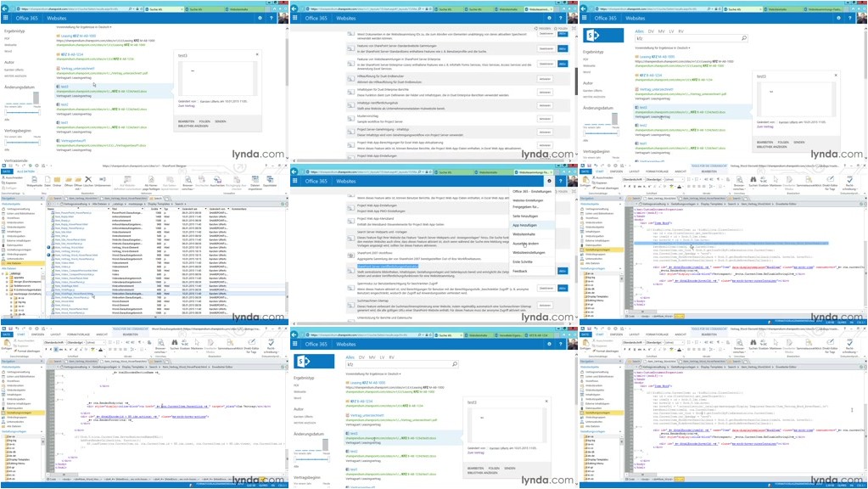
Task: Click Suchen binoculars in middle-right Designer ribbon
Action: coord(753,180)
